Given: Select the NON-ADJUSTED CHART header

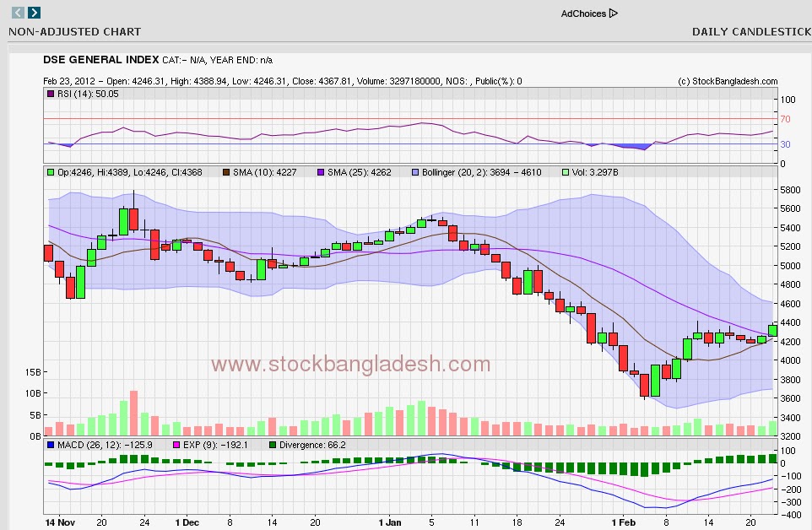Looking at the screenshot, I should click(x=74, y=32).
